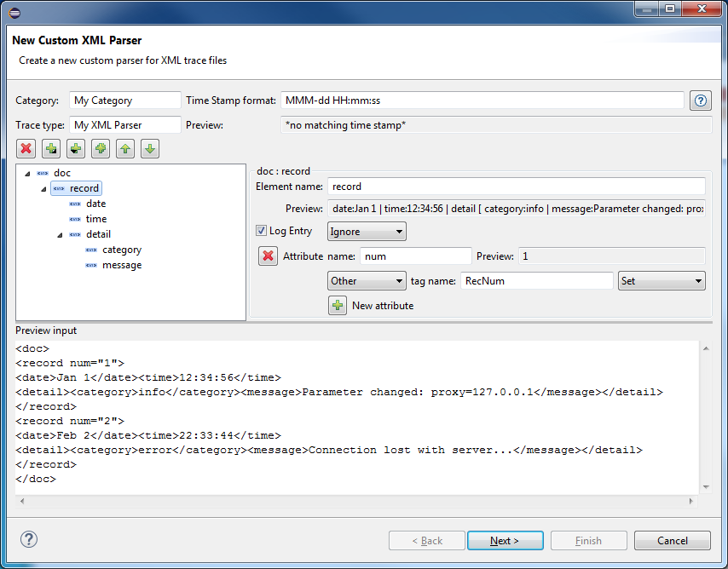Open the Ignore dropdown
This screenshot has height=569, width=728.
tap(367, 232)
